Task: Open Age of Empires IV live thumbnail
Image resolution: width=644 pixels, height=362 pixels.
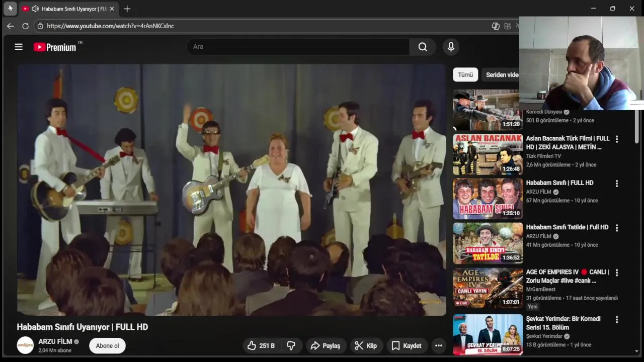Action: pyautogui.click(x=488, y=288)
